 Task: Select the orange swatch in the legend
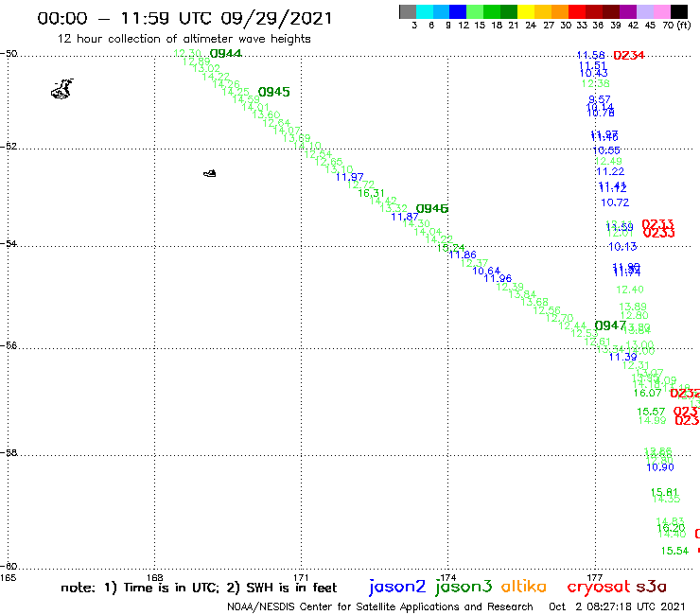pyautogui.click(x=560, y=11)
